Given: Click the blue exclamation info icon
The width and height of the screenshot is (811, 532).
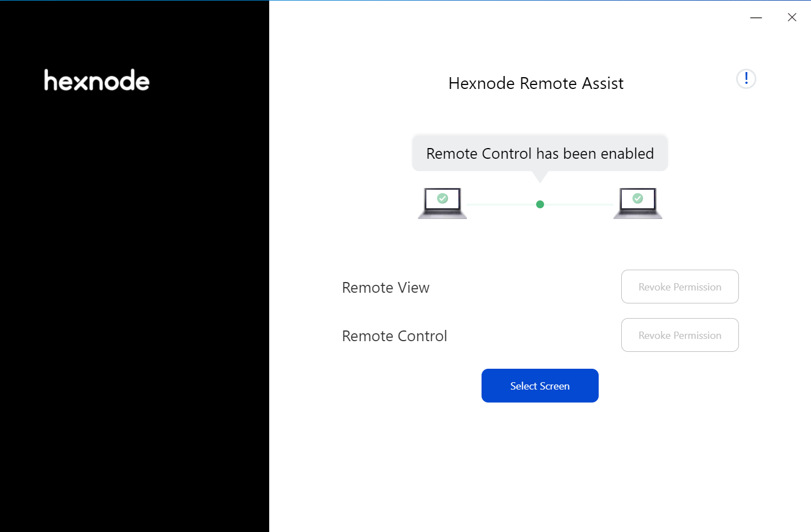Looking at the screenshot, I should [x=746, y=79].
